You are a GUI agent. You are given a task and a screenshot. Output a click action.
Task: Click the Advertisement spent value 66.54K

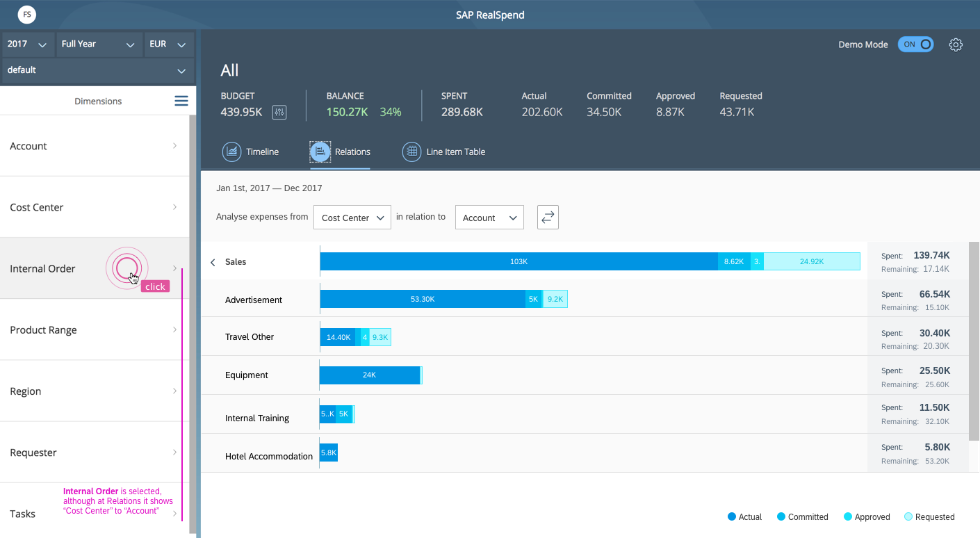(935, 294)
